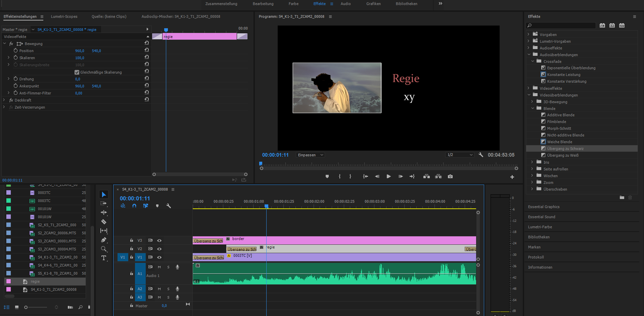Viewport: 644px width, 316px height.
Task: Hide track V1 with eye icon
Action: coord(159,257)
